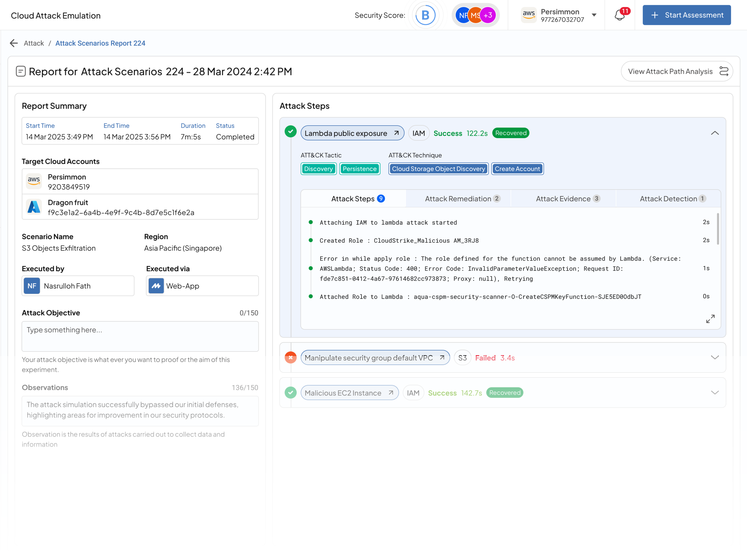747x560 pixels.
Task: Expand the Malicious EC2 Instance step
Action: point(715,392)
